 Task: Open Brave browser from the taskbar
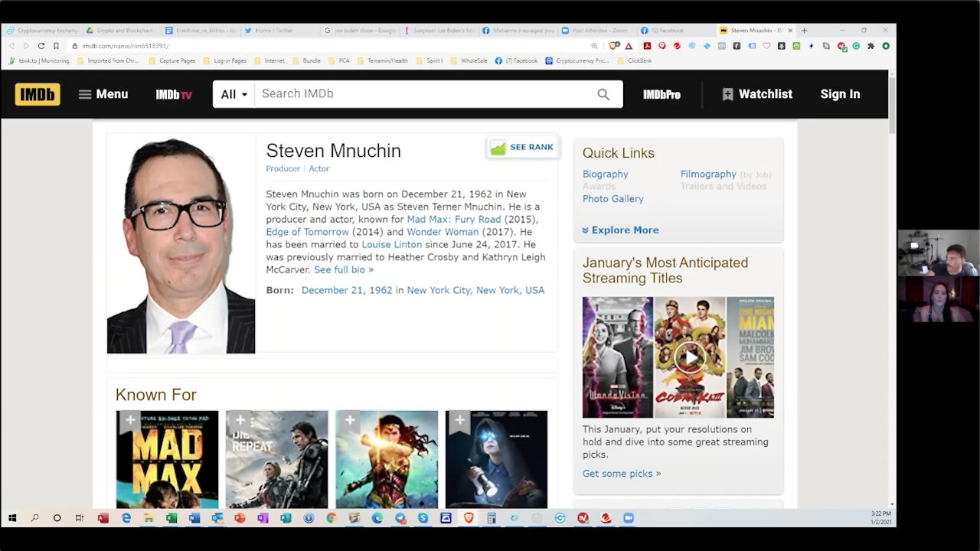pos(469,518)
